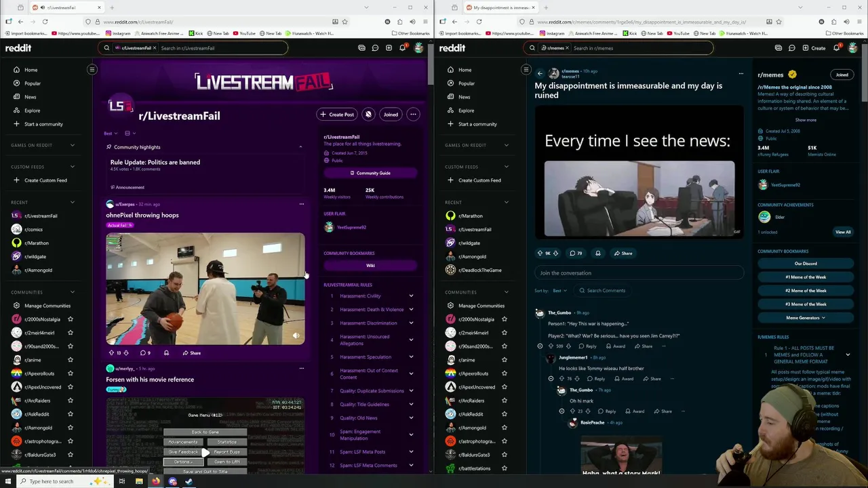The width and height of the screenshot is (868, 488).
Task: Open the ohnePixel throwing hoops video thumbnail
Action: [x=205, y=289]
